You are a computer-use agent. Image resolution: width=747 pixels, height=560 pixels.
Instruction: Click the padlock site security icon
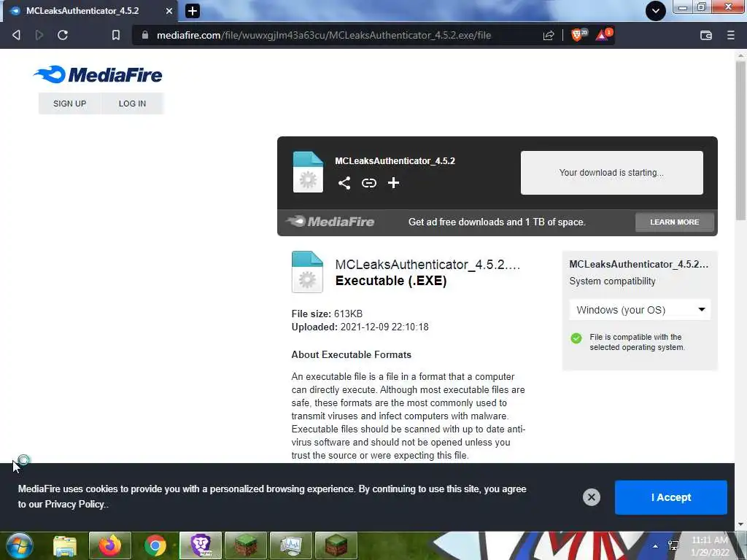[145, 35]
